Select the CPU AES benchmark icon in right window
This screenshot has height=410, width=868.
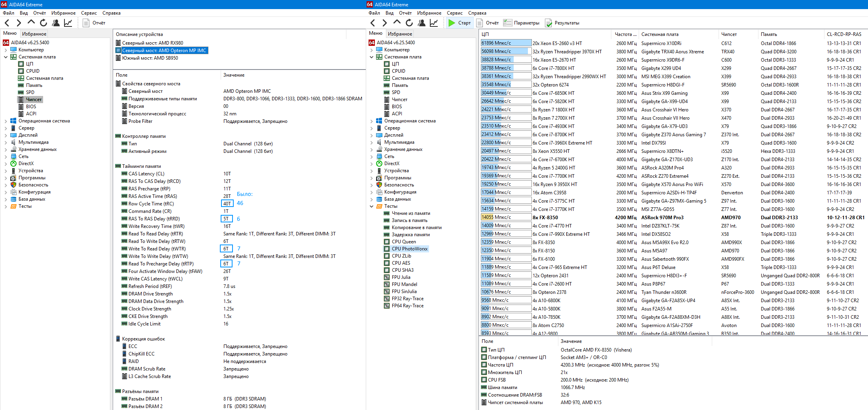387,263
